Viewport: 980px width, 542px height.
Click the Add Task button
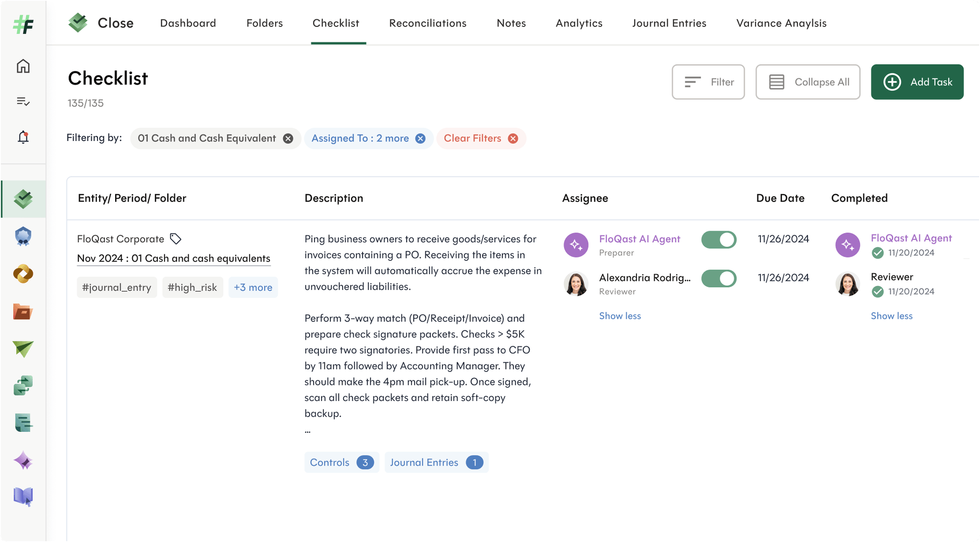(917, 82)
